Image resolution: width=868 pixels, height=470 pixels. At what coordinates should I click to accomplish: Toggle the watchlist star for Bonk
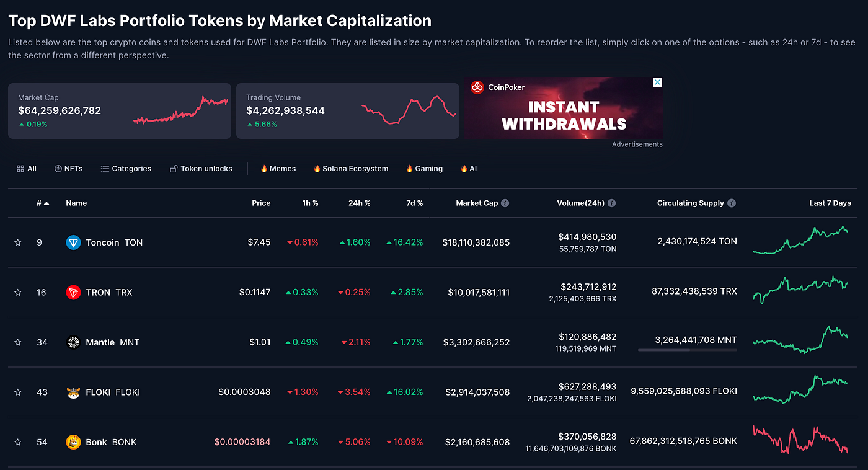point(18,442)
